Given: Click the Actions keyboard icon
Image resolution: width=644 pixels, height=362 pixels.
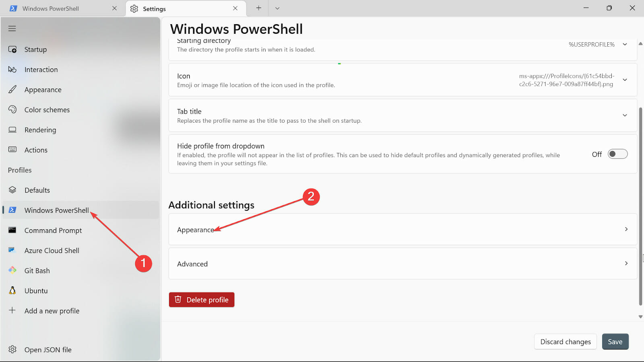Looking at the screenshot, I should [x=12, y=150].
